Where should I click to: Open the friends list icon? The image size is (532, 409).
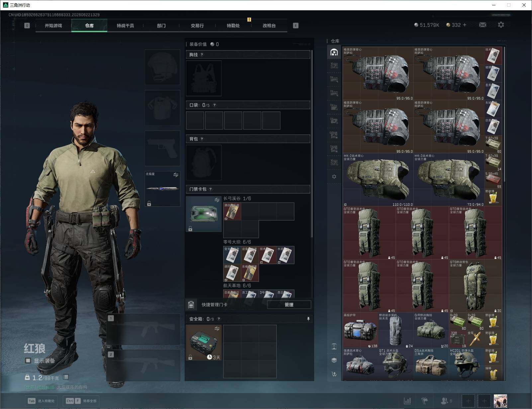446,401
